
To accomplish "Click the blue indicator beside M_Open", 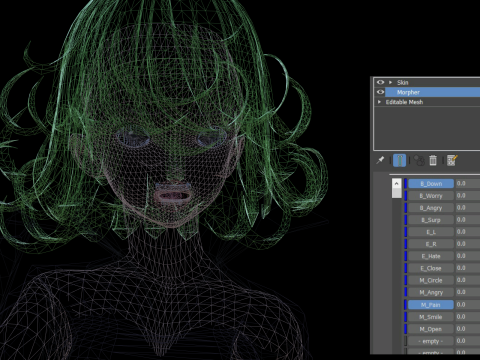I will [x=406, y=329].
